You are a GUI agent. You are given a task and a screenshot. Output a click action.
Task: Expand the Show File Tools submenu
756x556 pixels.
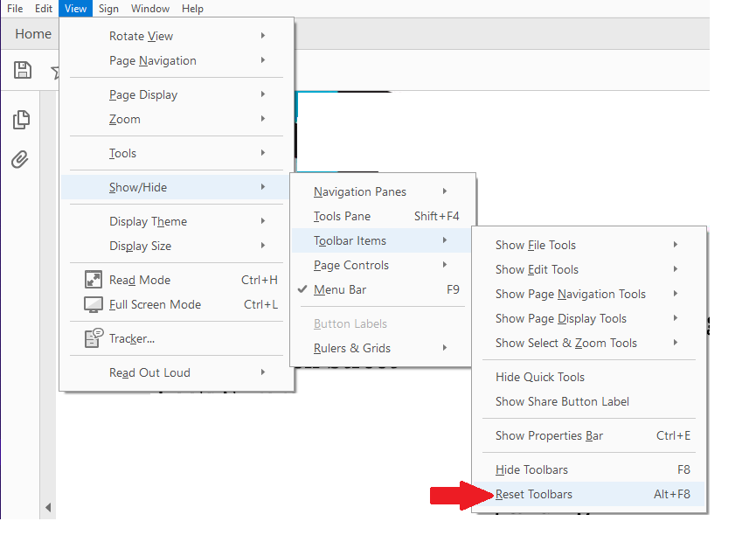pyautogui.click(x=535, y=245)
